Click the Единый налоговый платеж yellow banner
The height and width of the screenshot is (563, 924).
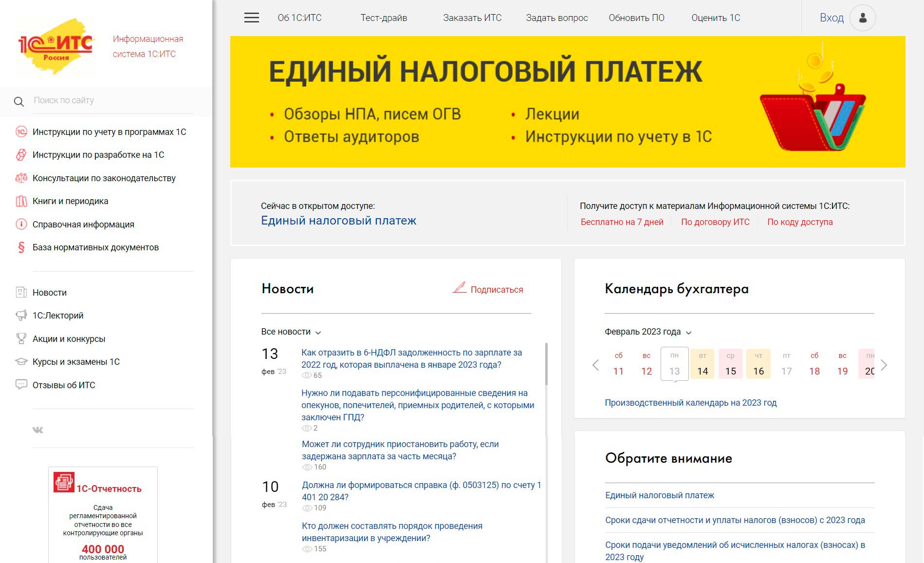(x=568, y=102)
